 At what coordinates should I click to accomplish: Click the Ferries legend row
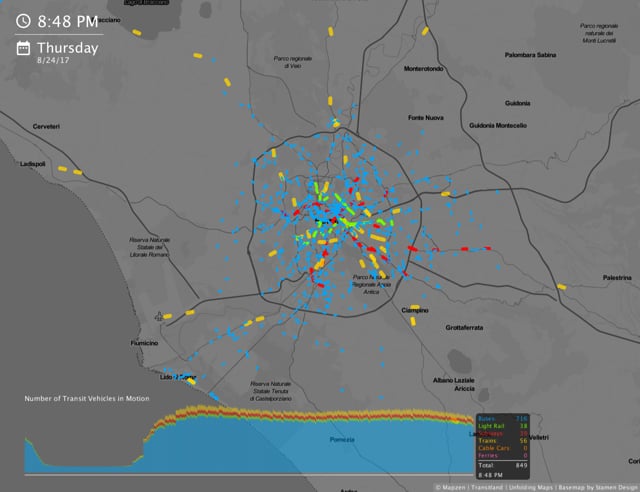(x=503, y=456)
